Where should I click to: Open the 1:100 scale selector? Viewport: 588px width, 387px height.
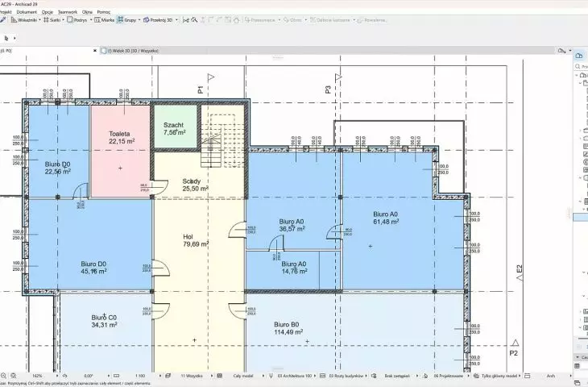pos(140,376)
